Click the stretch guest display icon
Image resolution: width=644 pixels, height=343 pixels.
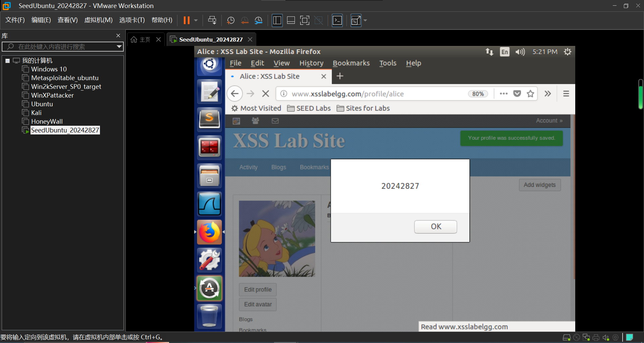pos(356,20)
